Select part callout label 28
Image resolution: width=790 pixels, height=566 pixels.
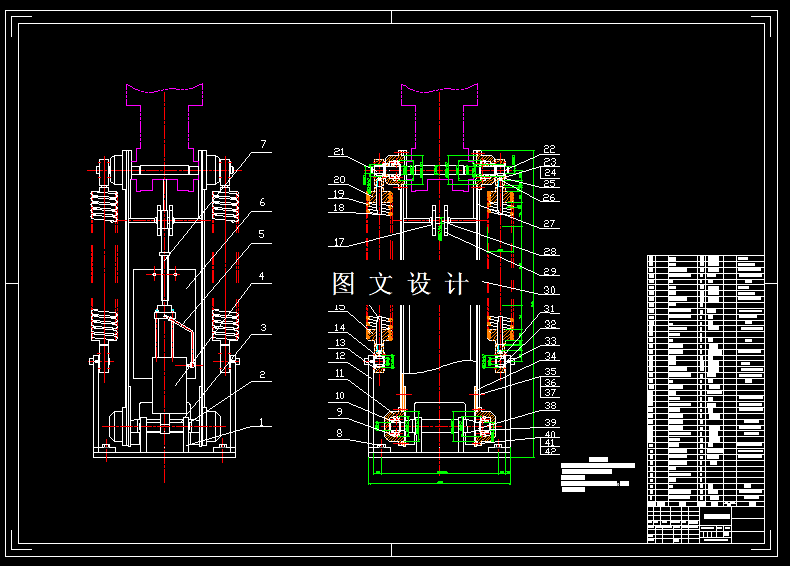(x=550, y=251)
